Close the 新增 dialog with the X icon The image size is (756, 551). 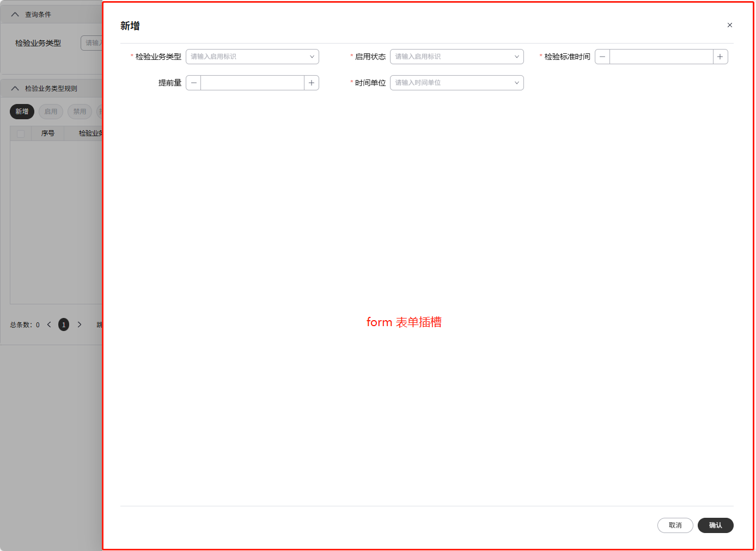729,25
